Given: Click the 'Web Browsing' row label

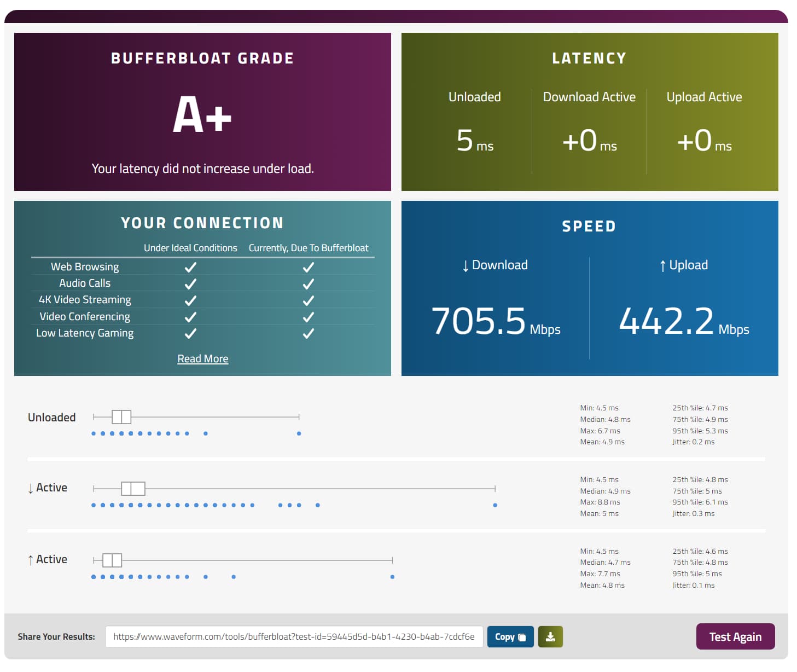Looking at the screenshot, I should click(85, 267).
